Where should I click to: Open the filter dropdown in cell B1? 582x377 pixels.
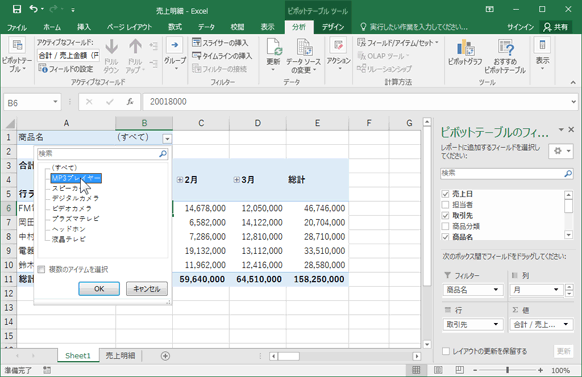(x=167, y=138)
